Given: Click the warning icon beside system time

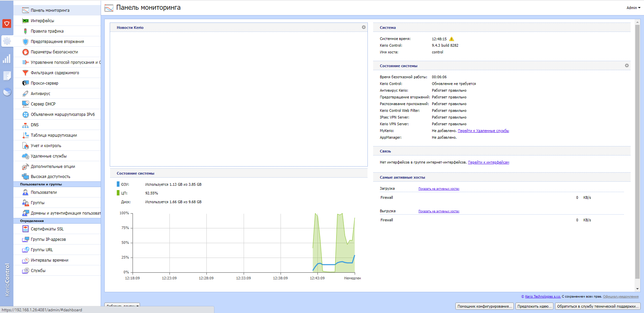Looking at the screenshot, I should (x=451, y=39).
